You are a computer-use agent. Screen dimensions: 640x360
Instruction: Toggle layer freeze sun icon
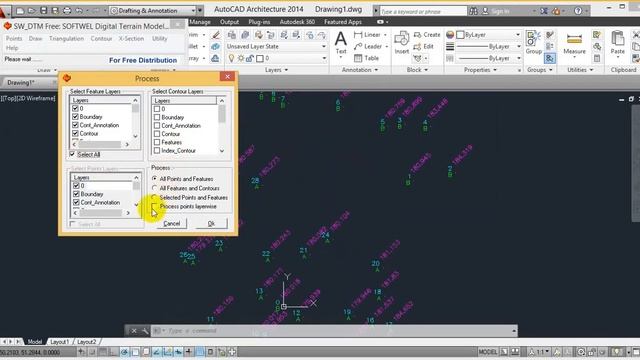coord(240,58)
